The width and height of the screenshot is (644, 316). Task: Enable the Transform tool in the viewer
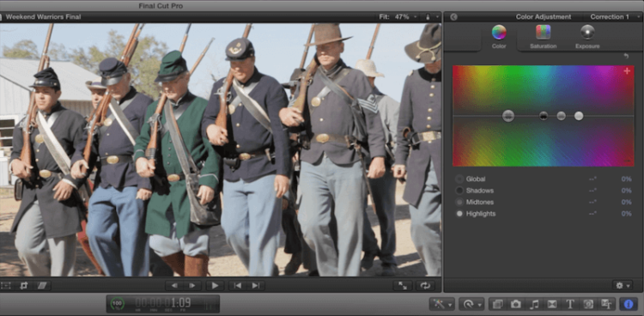tap(6, 286)
